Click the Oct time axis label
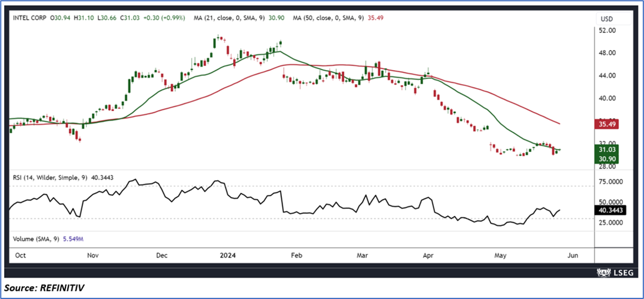The width and height of the screenshot is (644, 299). [21, 255]
